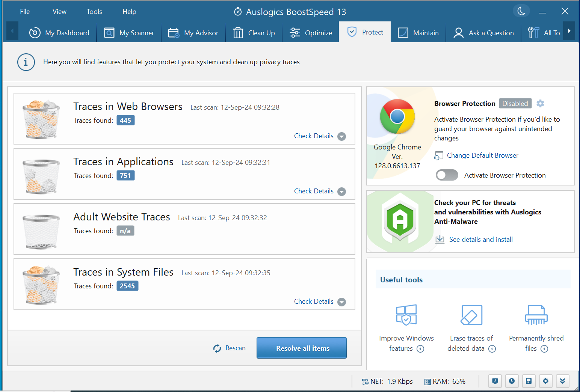Image resolution: width=580 pixels, height=392 pixels.
Task: Click the Google Chrome browser icon
Action: point(397,117)
